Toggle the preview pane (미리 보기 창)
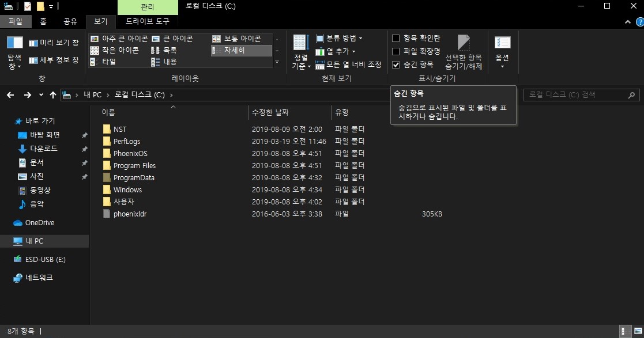 (x=51, y=42)
